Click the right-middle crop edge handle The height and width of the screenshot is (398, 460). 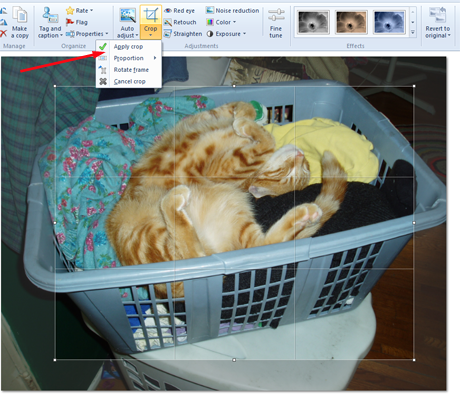(x=414, y=223)
